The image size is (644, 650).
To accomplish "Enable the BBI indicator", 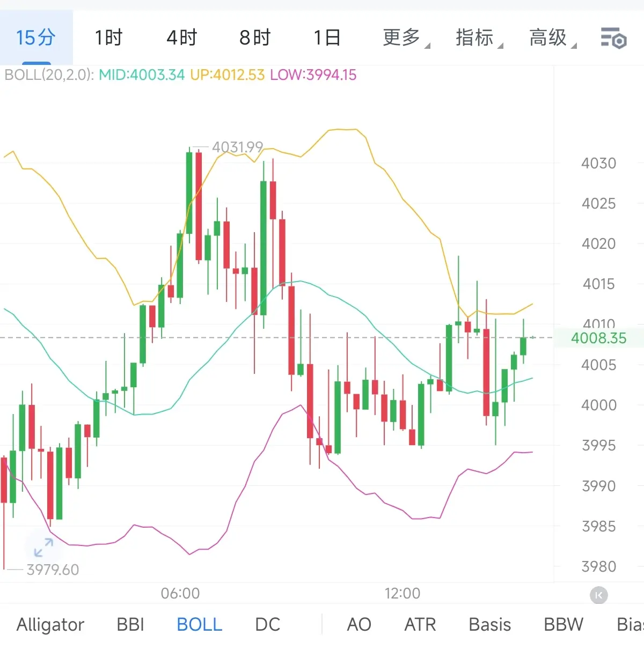I will coord(130,624).
